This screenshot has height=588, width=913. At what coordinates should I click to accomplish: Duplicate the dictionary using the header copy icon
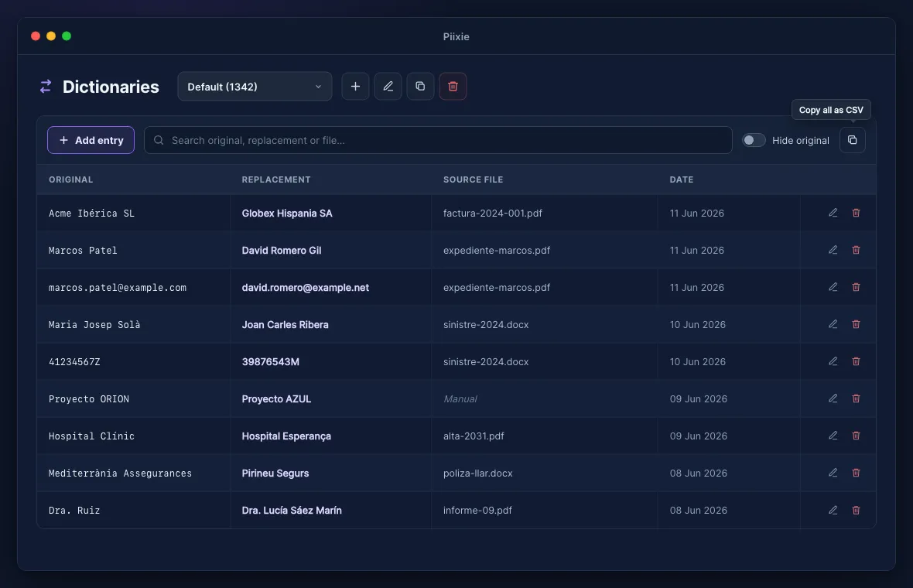420,86
